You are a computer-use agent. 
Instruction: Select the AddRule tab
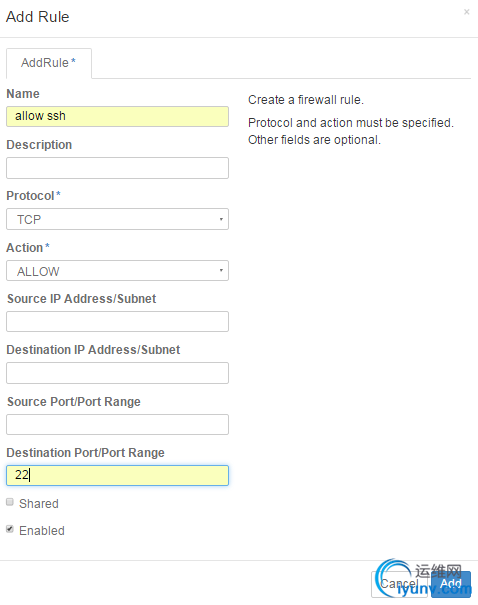click(49, 63)
